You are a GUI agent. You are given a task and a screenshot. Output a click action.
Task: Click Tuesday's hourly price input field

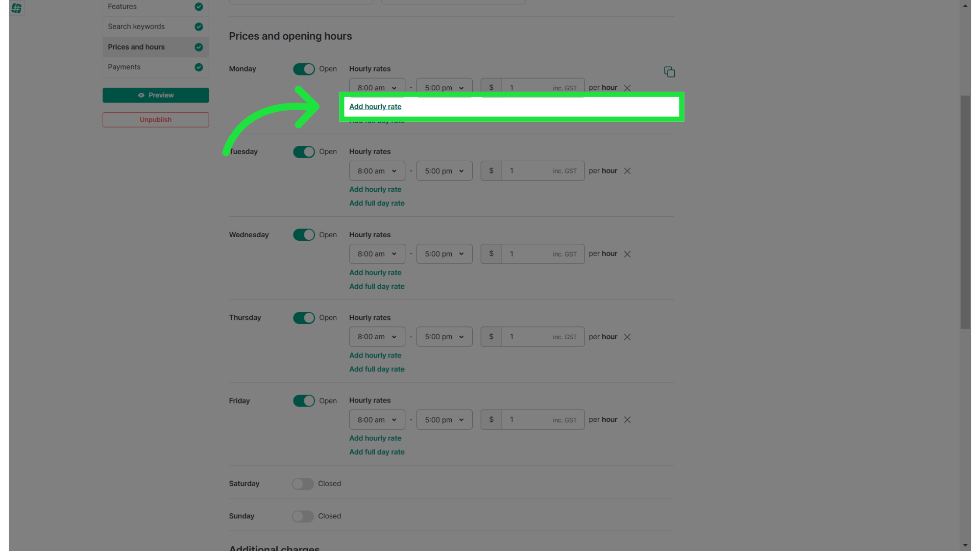[x=543, y=171]
